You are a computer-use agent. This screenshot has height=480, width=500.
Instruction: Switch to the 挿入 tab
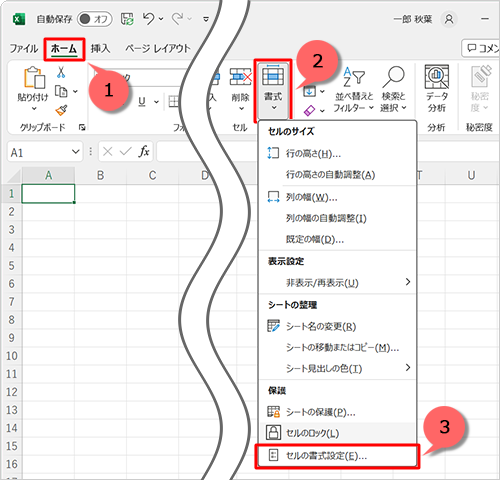point(100,49)
